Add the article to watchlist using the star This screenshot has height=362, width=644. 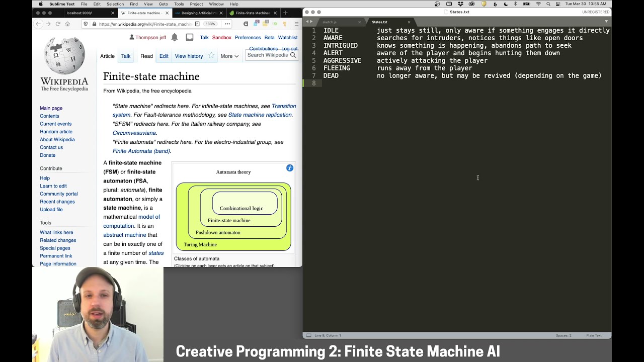211,56
